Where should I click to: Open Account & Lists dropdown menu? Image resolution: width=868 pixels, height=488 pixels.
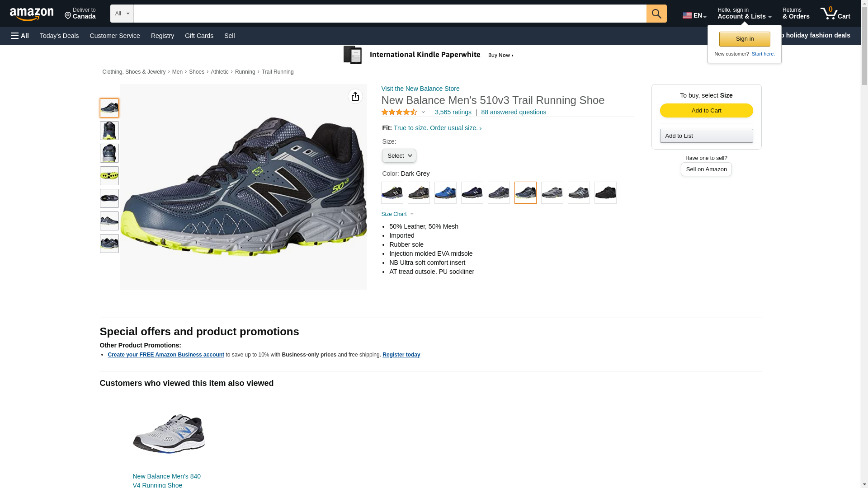[744, 14]
